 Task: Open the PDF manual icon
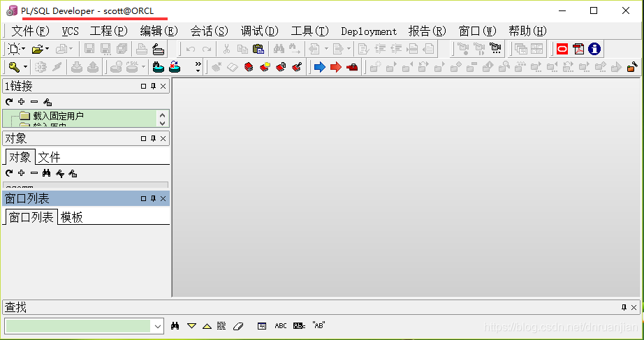pyautogui.click(x=578, y=50)
